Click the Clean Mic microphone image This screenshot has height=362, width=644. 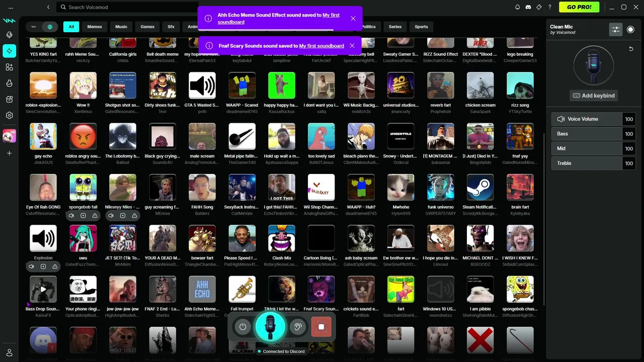tap(594, 65)
